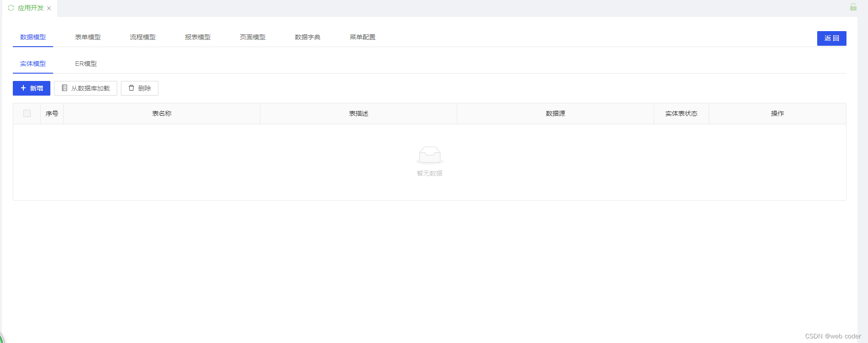This screenshot has height=343, width=868.
Task: Click the 删除 button
Action: point(140,88)
